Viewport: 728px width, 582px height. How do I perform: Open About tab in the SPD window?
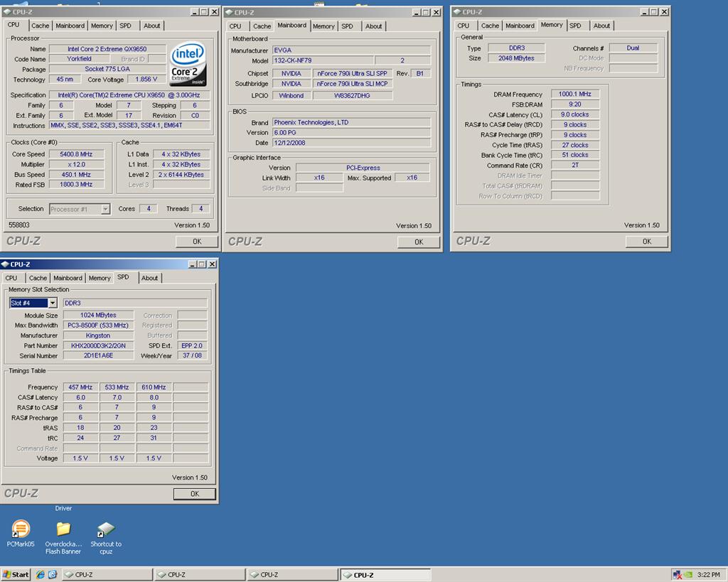click(x=149, y=278)
